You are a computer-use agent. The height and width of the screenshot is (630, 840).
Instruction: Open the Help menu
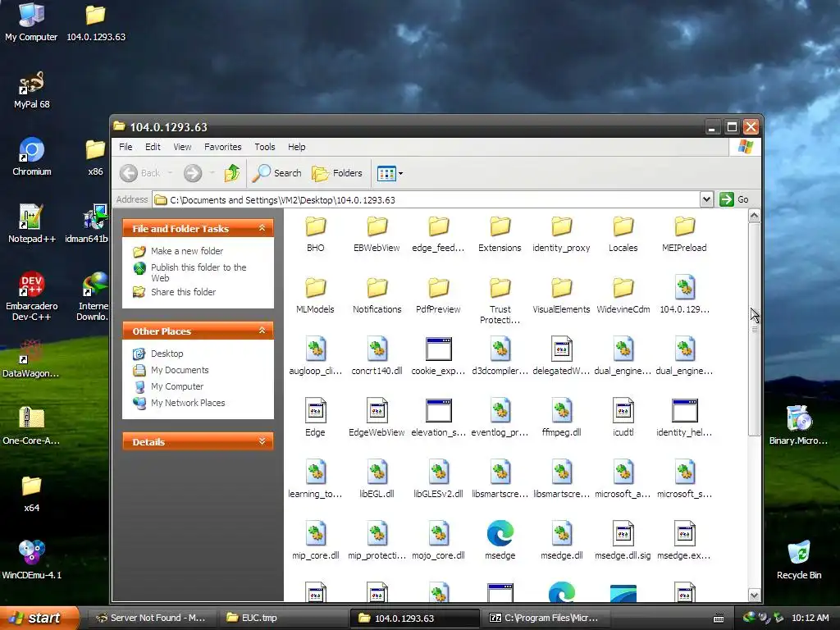coord(296,147)
